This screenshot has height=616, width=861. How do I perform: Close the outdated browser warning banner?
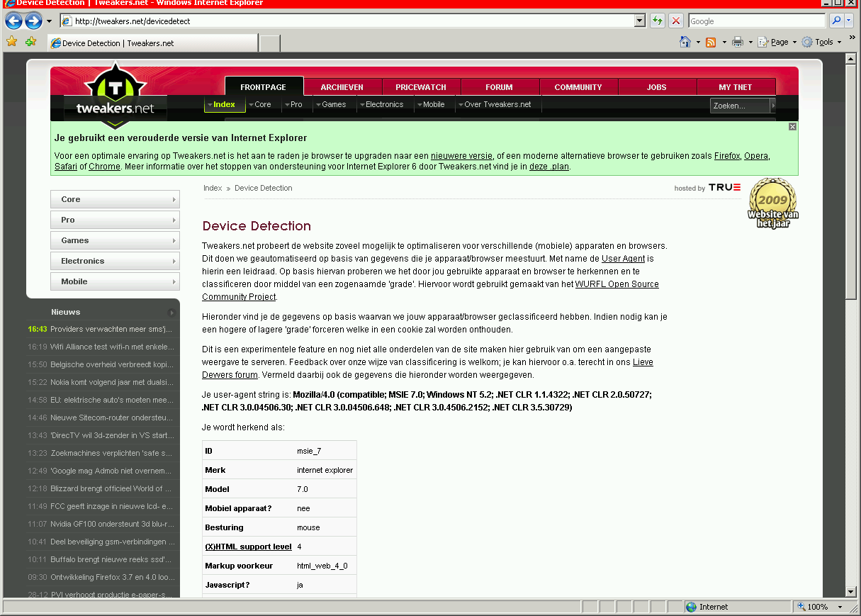tap(792, 127)
